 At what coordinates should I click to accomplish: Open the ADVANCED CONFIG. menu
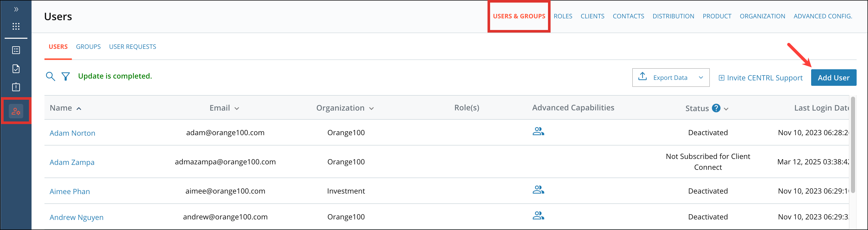click(823, 16)
